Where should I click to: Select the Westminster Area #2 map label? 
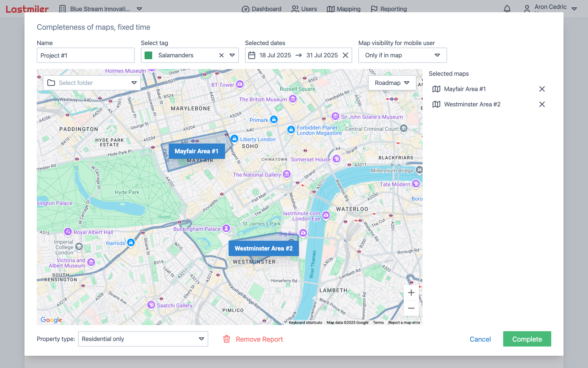point(264,248)
